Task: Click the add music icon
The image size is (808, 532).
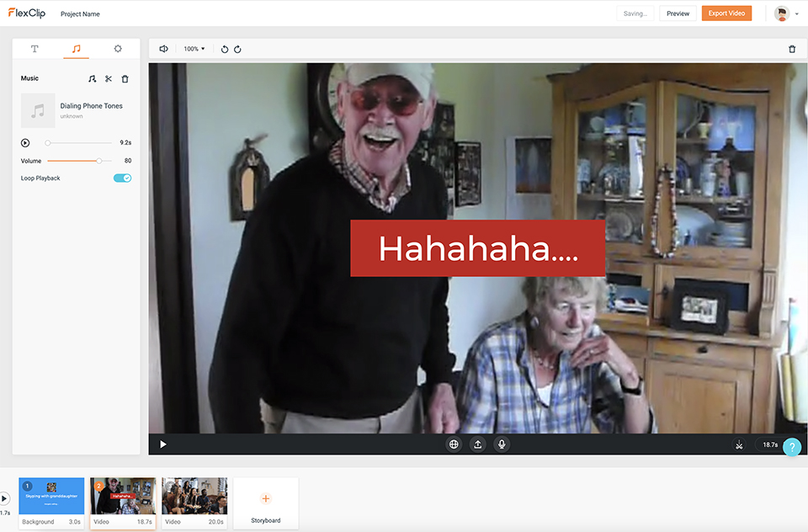Action: (x=93, y=79)
